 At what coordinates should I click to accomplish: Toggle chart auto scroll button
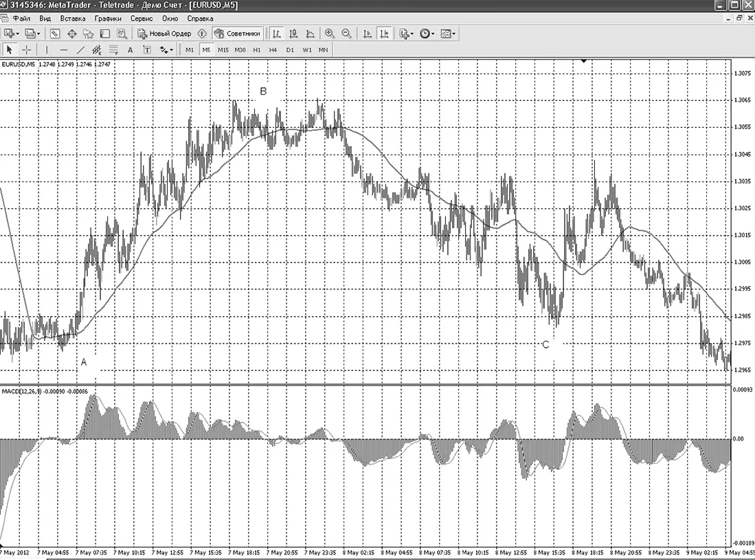tap(367, 33)
